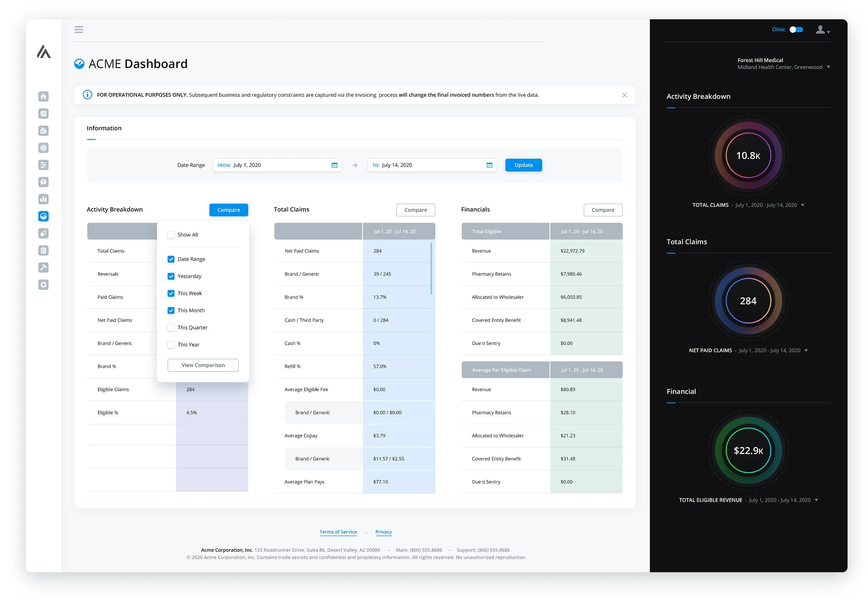Image resolution: width=868 pixels, height=600 pixels.
Task: Click the View Comparison button
Action: (x=203, y=365)
